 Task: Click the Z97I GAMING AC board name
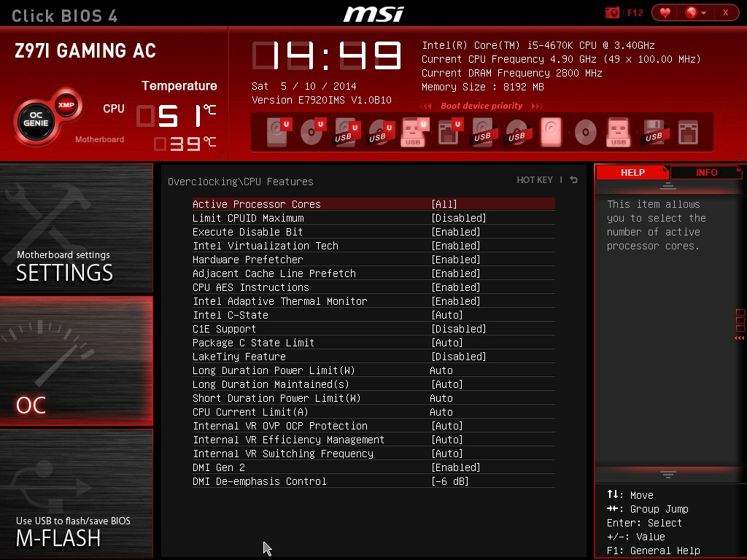click(x=85, y=50)
